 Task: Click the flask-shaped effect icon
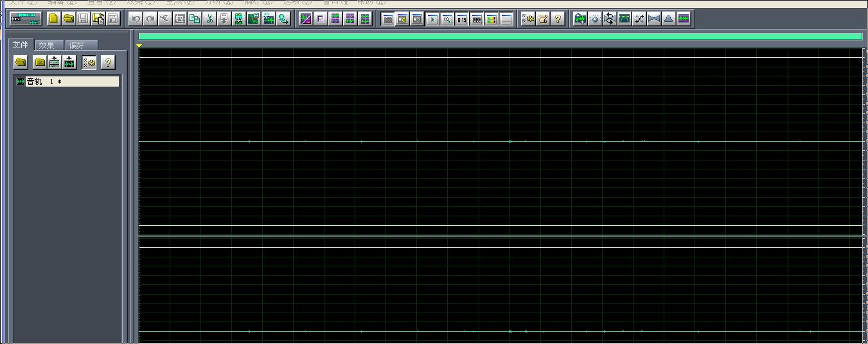pos(669,19)
